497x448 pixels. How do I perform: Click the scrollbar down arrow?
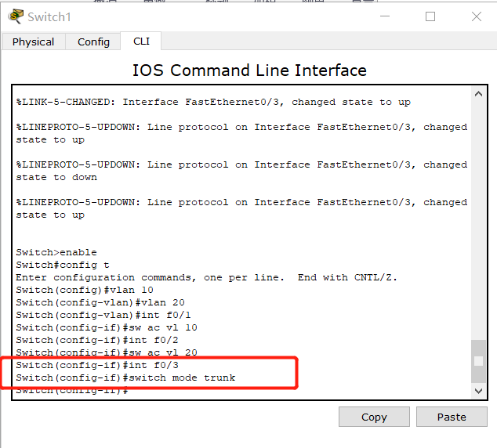479,391
